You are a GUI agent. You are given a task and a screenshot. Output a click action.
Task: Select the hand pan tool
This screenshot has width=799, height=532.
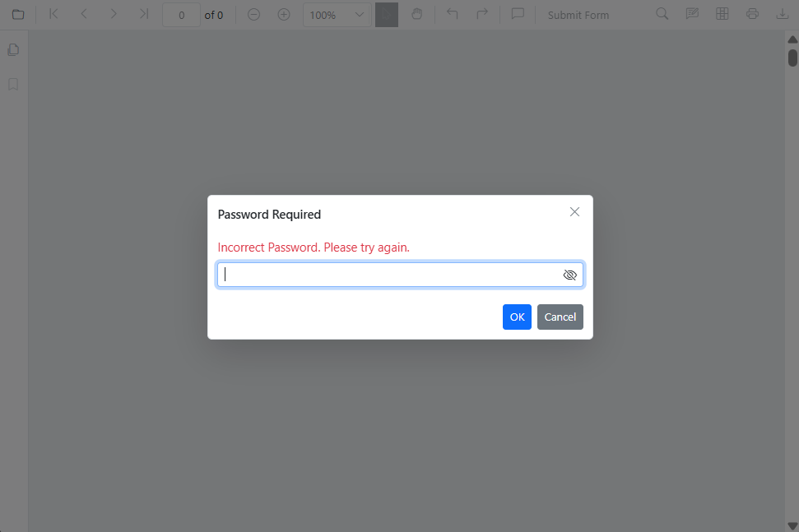point(416,14)
